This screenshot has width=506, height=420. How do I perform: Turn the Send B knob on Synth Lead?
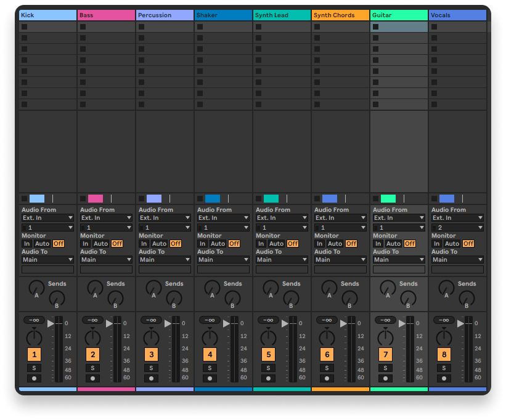[291, 299]
